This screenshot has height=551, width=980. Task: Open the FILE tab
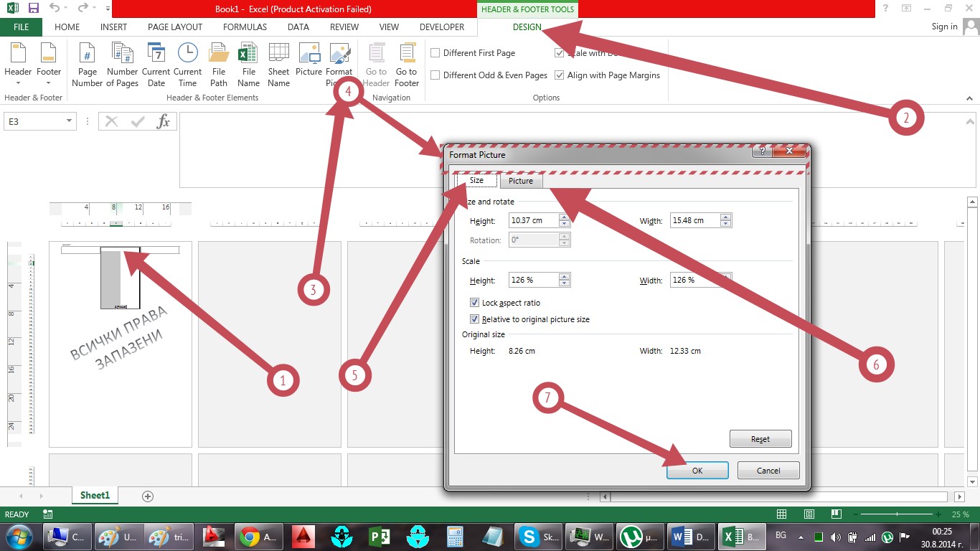[x=21, y=27]
